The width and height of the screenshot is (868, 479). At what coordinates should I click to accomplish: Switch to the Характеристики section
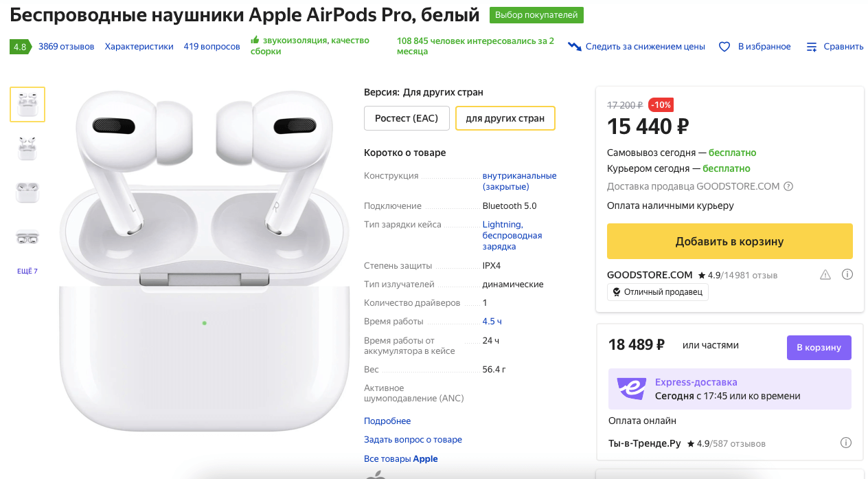139,46
